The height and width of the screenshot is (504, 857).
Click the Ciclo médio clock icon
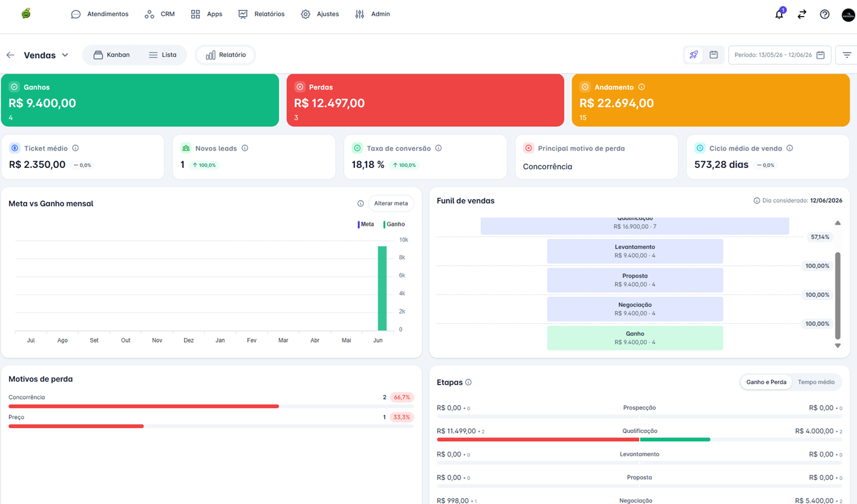click(x=700, y=148)
